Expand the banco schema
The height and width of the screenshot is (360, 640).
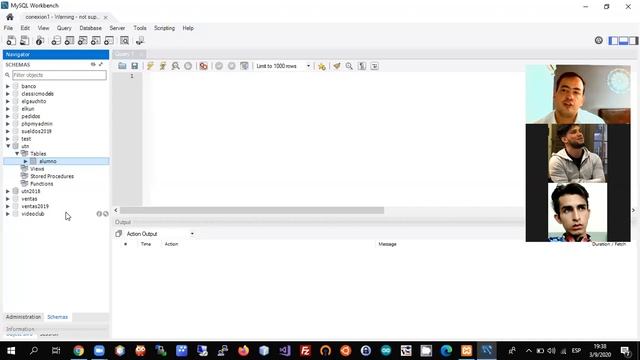coord(8,87)
